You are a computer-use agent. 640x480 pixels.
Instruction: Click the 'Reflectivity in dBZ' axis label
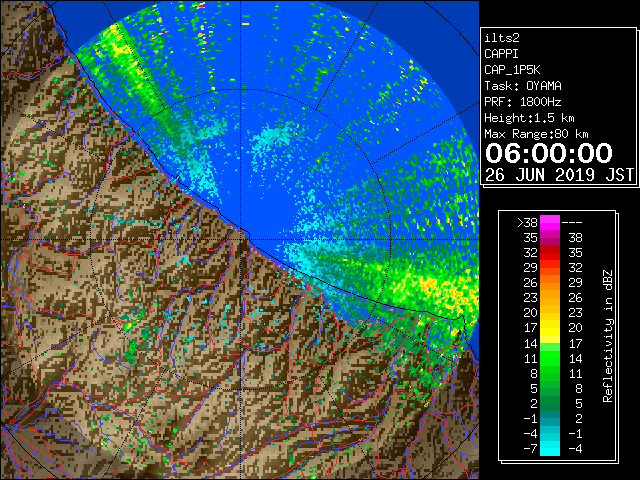608,336
